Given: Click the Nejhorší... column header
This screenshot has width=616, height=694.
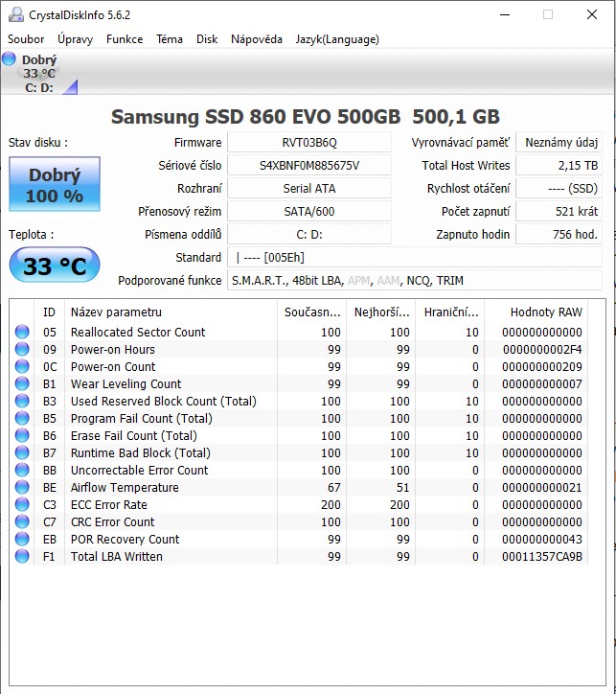Looking at the screenshot, I should point(381,312).
